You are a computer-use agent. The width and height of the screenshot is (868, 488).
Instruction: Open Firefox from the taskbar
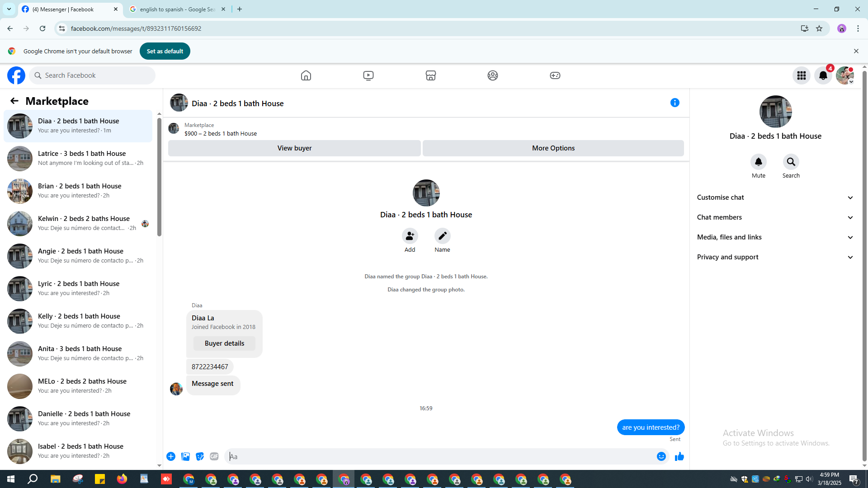[122, 479]
